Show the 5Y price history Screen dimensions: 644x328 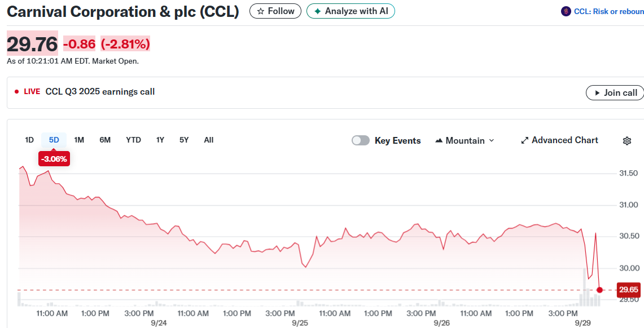click(184, 140)
